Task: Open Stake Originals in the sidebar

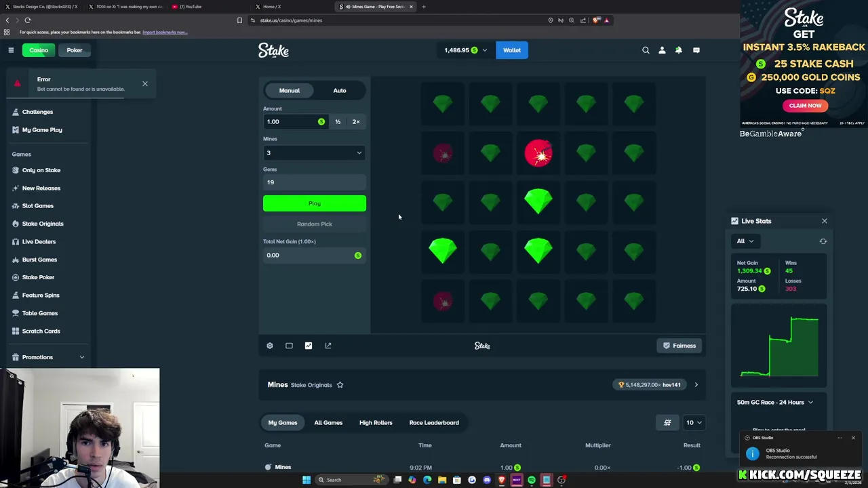Action: pos(43,224)
